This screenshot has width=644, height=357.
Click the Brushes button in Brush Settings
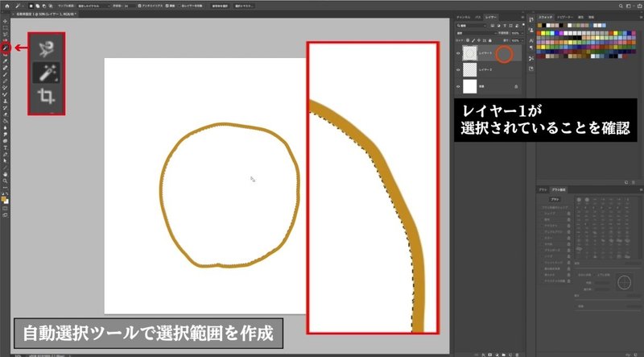tap(555, 199)
